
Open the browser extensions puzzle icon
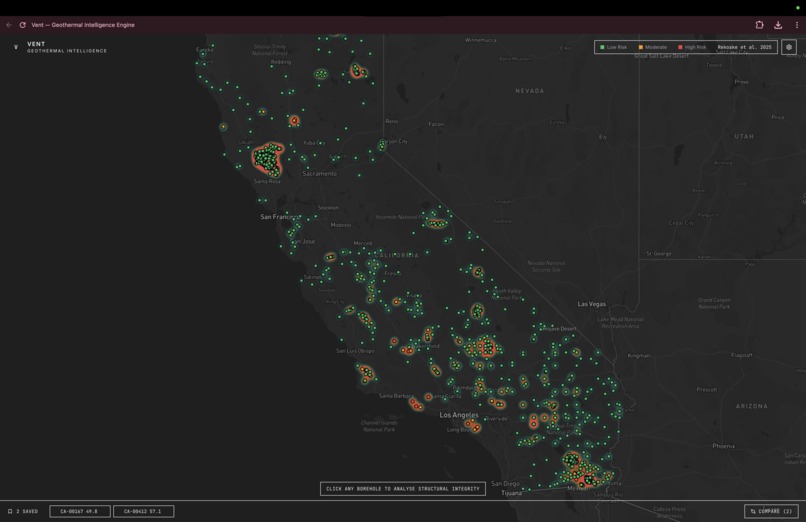click(759, 25)
